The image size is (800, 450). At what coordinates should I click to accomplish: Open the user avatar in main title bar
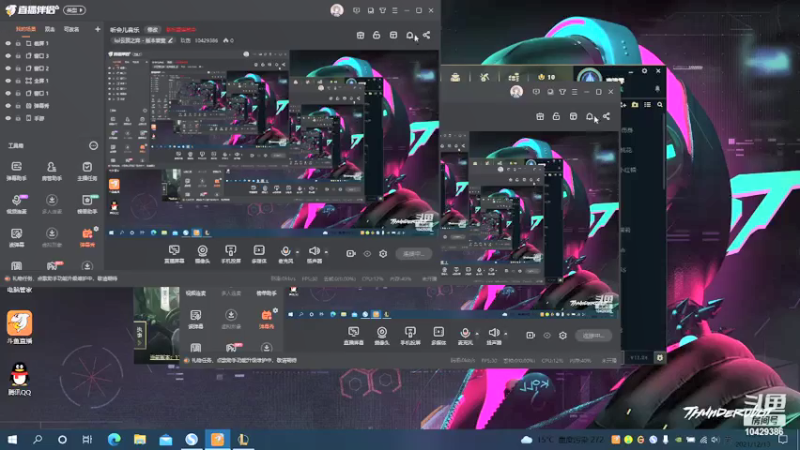(x=337, y=10)
